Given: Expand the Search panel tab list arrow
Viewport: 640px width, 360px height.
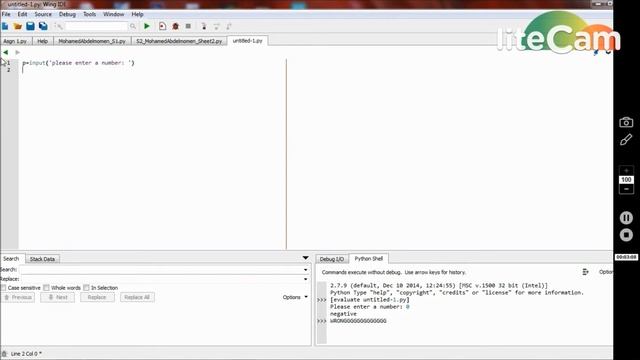Looking at the screenshot, I should (x=305, y=258).
